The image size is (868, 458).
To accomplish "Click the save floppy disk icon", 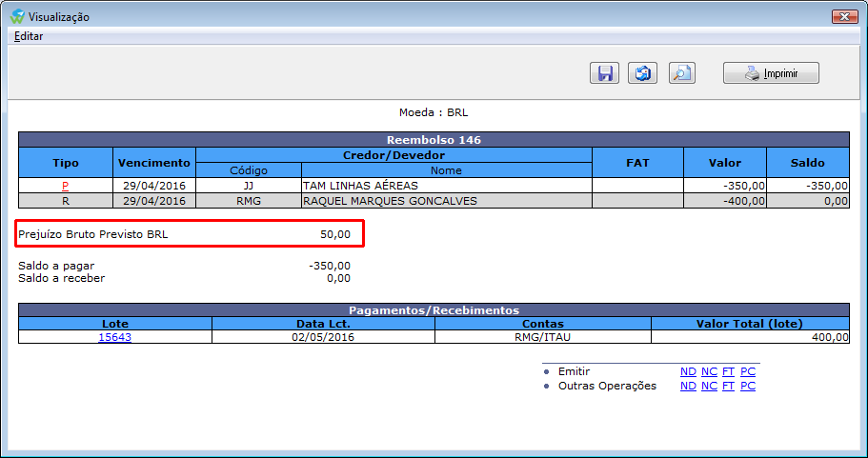I will coord(604,73).
